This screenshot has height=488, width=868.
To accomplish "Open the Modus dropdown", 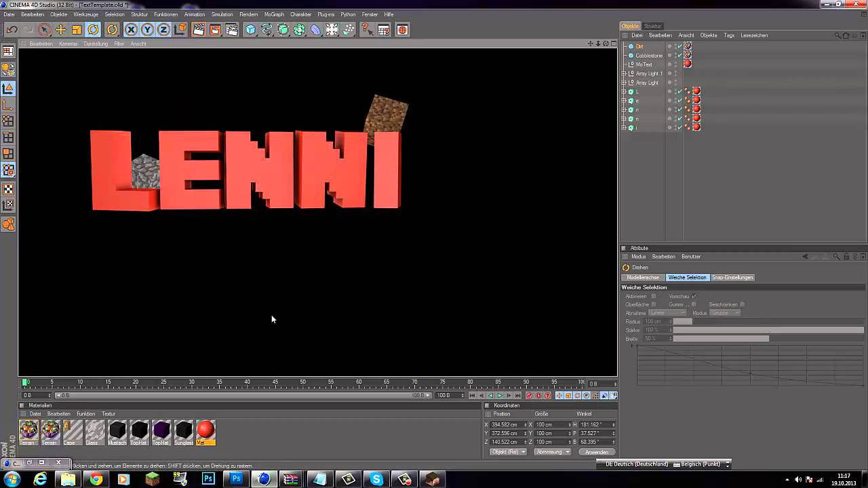I will click(x=725, y=313).
